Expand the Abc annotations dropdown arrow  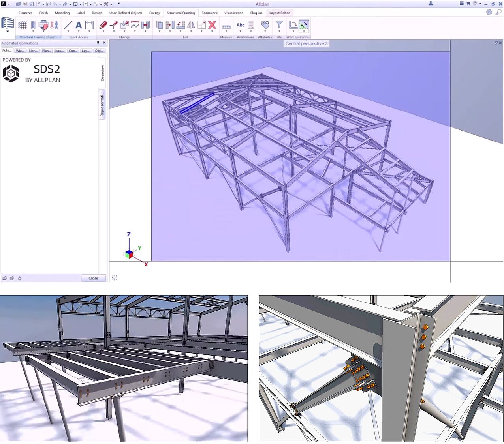tap(240, 31)
